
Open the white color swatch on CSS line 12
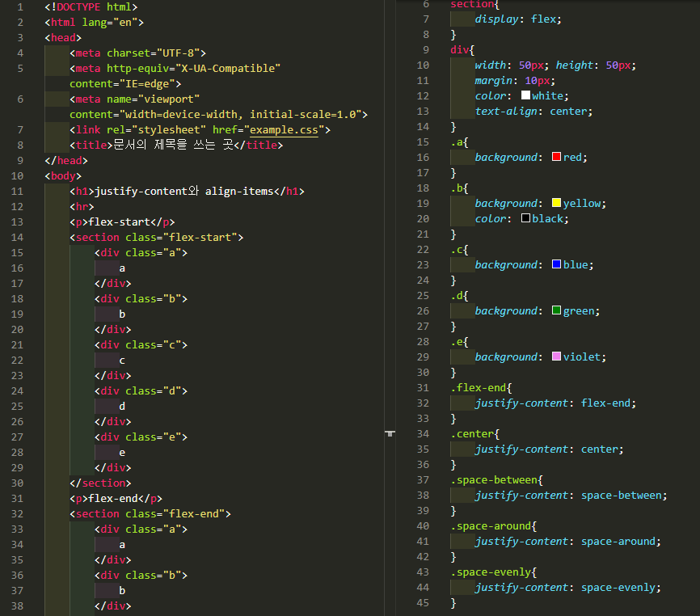click(x=525, y=95)
